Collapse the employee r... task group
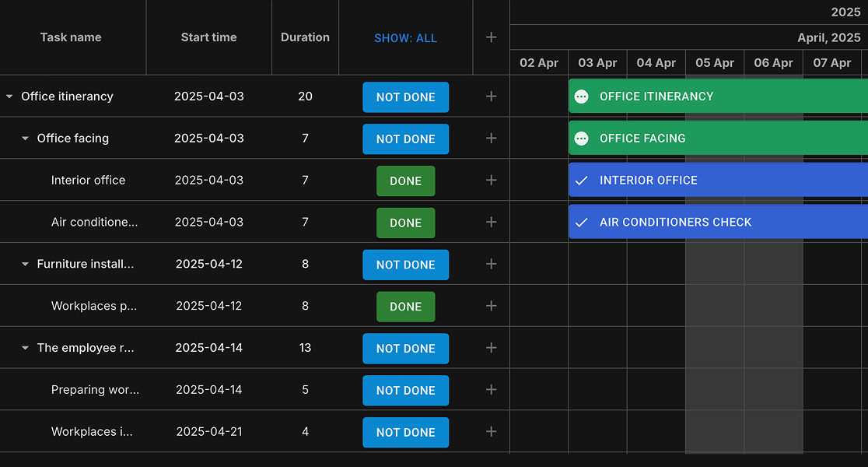This screenshot has height=467, width=868. point(26,349)
